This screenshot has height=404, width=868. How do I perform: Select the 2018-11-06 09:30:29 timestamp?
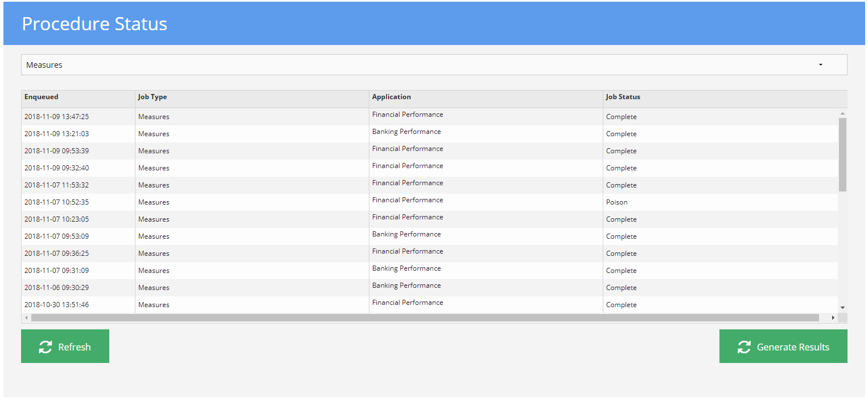click(56, 288)
